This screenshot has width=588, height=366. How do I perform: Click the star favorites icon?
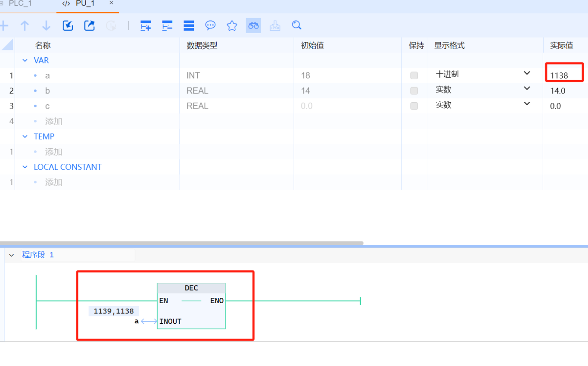tap(232, 26)
